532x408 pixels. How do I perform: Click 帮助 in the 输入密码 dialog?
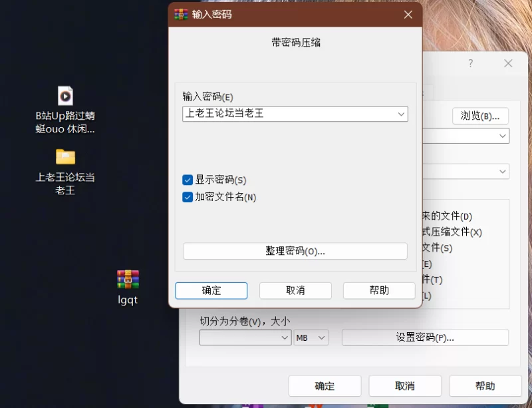[x=379, y=290]
